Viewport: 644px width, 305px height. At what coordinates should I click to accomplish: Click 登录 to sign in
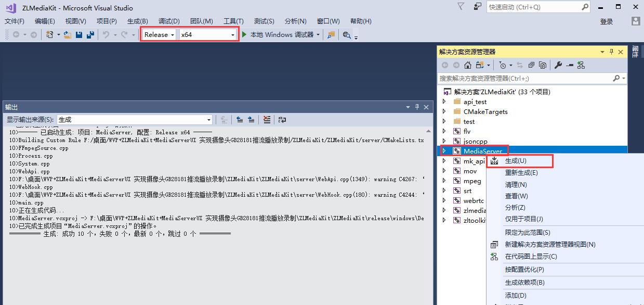[606, 21]
